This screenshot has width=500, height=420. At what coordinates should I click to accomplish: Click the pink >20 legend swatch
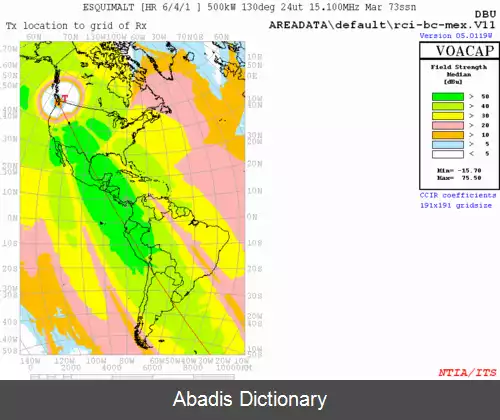tap(448, 125)
